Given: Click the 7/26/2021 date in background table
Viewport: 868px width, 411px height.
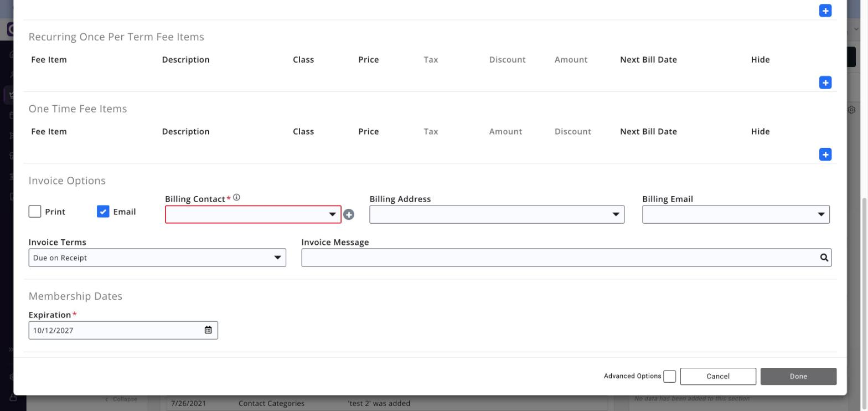Looking at the screenshot, I should pyautogui.click(x=188, y=403).
